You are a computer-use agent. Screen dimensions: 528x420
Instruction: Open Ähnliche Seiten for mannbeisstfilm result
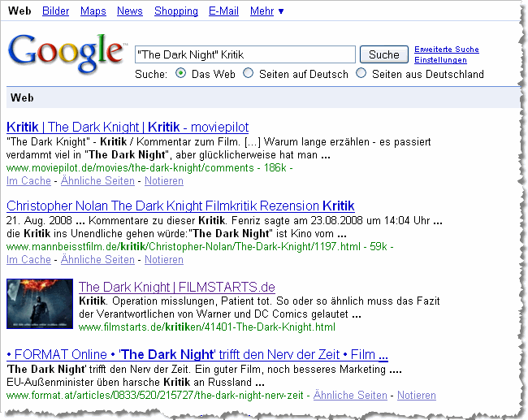click(x=97, y=260)
